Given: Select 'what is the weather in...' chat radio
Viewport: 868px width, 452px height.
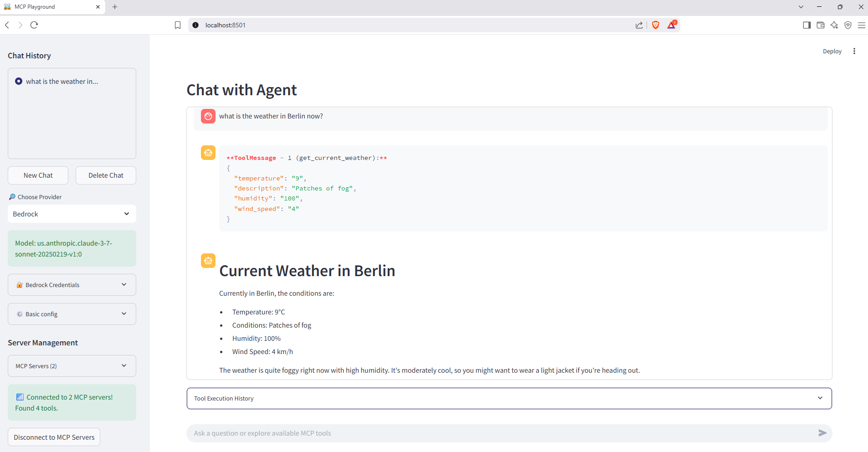Looking at the screenshot, I should (19, 81).
